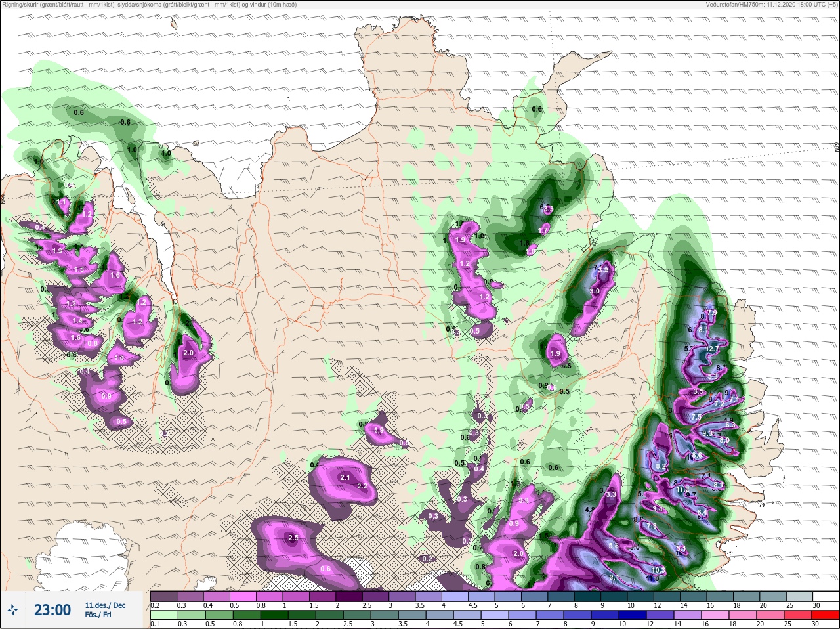
Task: Select the deep blue rain swatch between 10 and 12
Action: 633,616
